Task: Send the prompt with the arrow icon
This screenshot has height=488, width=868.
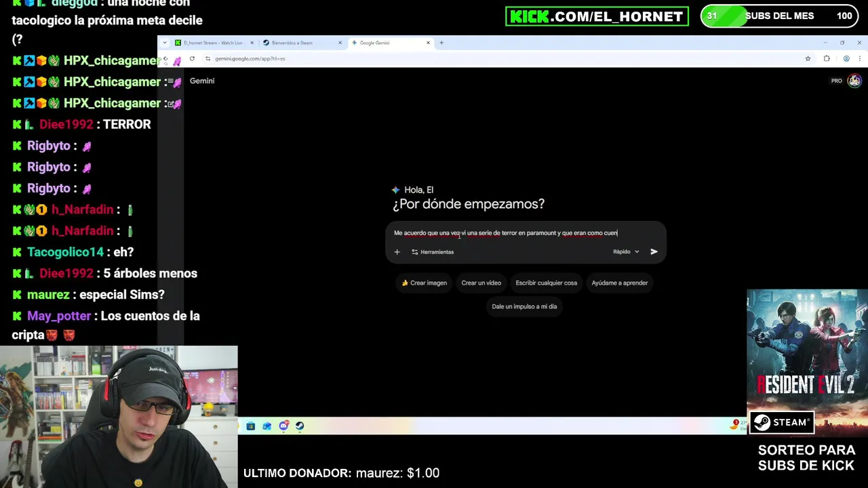Action: click(x=654, y=251)
